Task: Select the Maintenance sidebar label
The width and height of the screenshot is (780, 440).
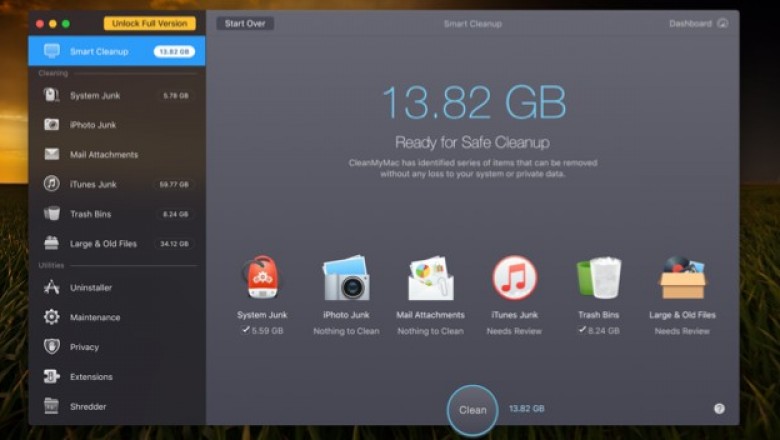Action: click(95, 317)
